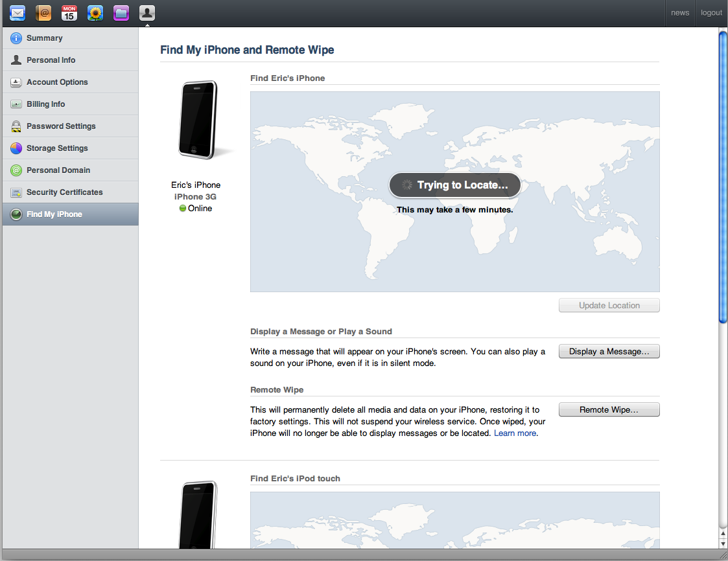Open the Learn more link
The height and width of the screenshot is (561, 728).
515,433
